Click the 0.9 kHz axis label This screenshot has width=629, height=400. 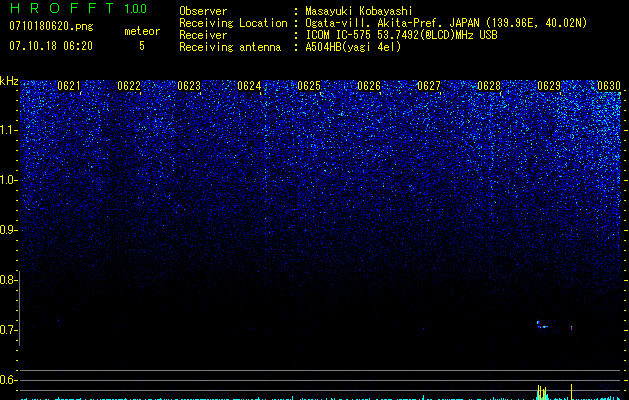coord(9,230)
